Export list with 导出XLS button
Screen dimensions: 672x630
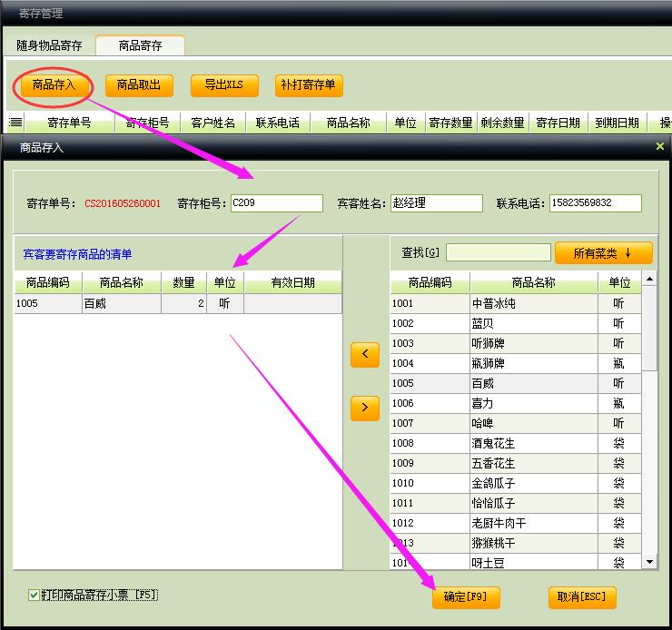point(223,85)
